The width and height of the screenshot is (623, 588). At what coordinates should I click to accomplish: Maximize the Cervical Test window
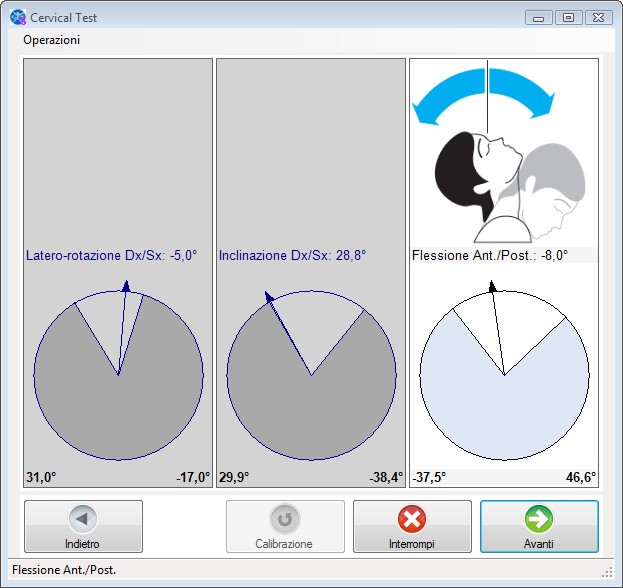569,18
